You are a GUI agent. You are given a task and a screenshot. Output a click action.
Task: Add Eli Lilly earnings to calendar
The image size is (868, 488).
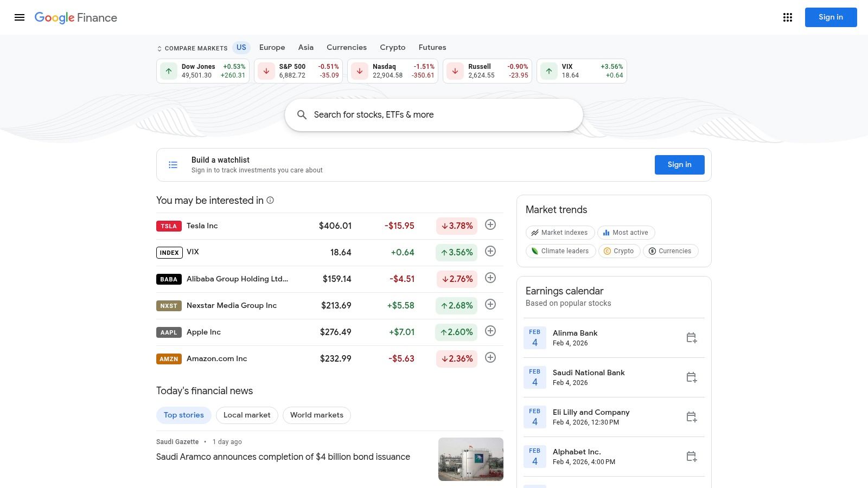(x=691, y=417)
